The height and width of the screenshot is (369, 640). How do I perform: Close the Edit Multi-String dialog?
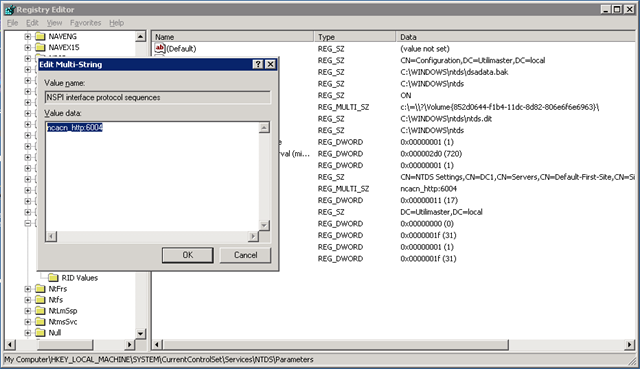click(x=270, y=64)
